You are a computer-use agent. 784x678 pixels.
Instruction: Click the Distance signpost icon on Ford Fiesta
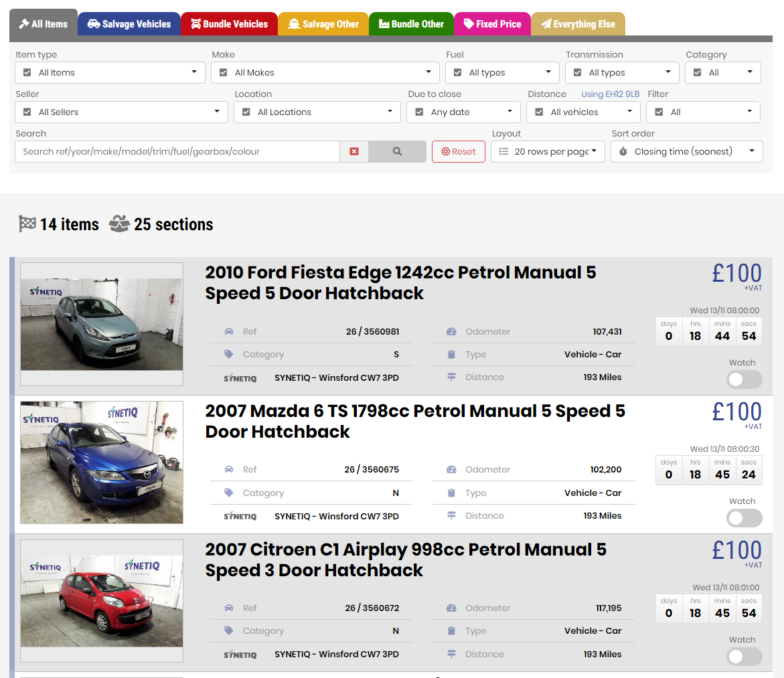451,377
